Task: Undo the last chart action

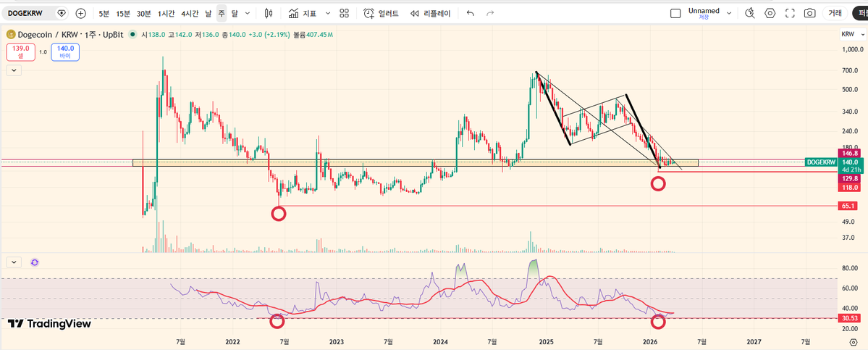Action: pos(471,13)
